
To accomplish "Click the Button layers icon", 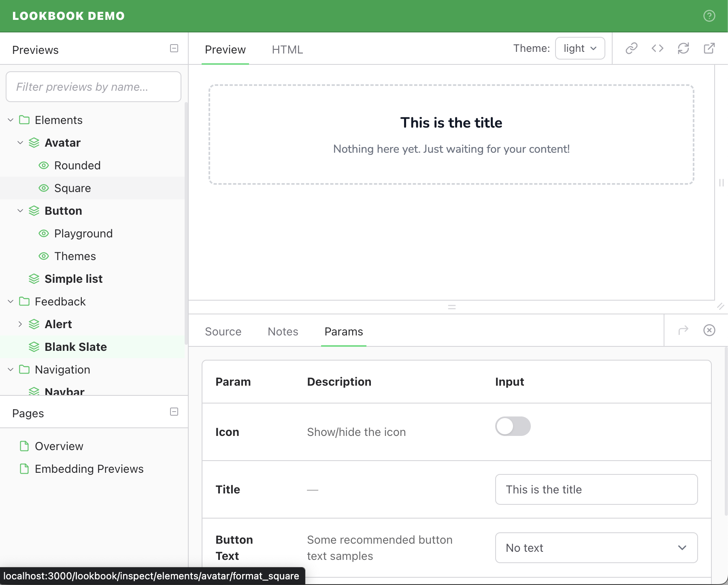I will tap(34, 211).
